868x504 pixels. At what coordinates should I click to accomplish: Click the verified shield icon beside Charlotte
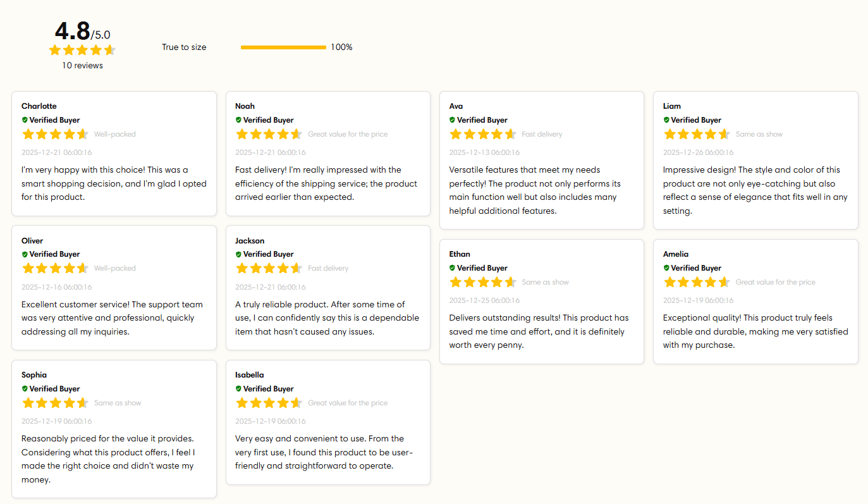25,120
